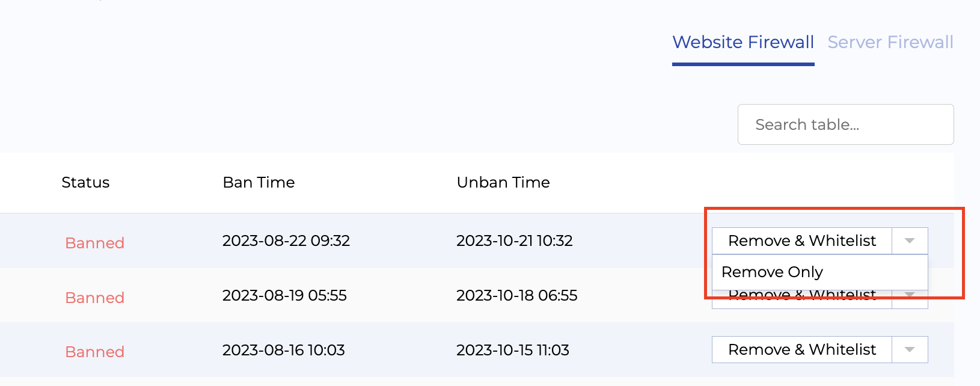Click the Banned status in the 2023-08-16 row
980x386 pixels.
click(x=94, y=352)
